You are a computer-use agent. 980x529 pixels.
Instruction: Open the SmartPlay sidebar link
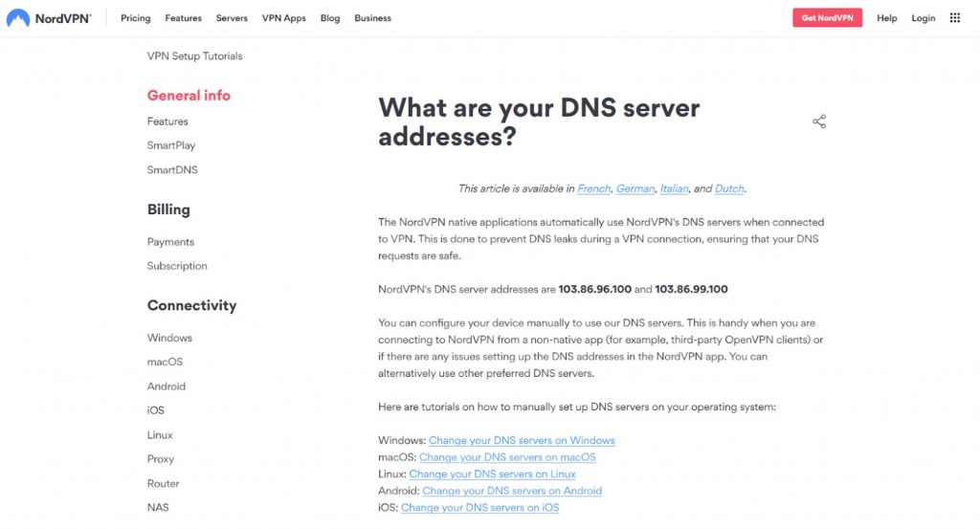pos(171,145)
